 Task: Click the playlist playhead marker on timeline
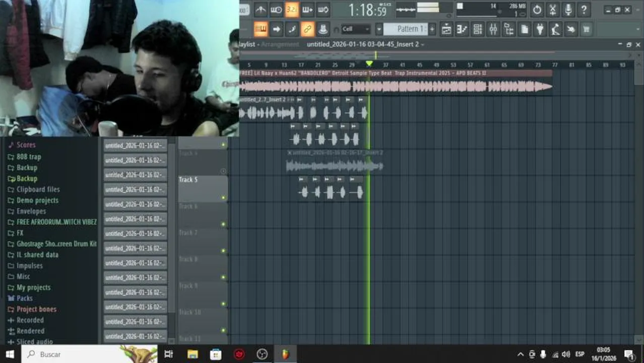pos(369,64)
